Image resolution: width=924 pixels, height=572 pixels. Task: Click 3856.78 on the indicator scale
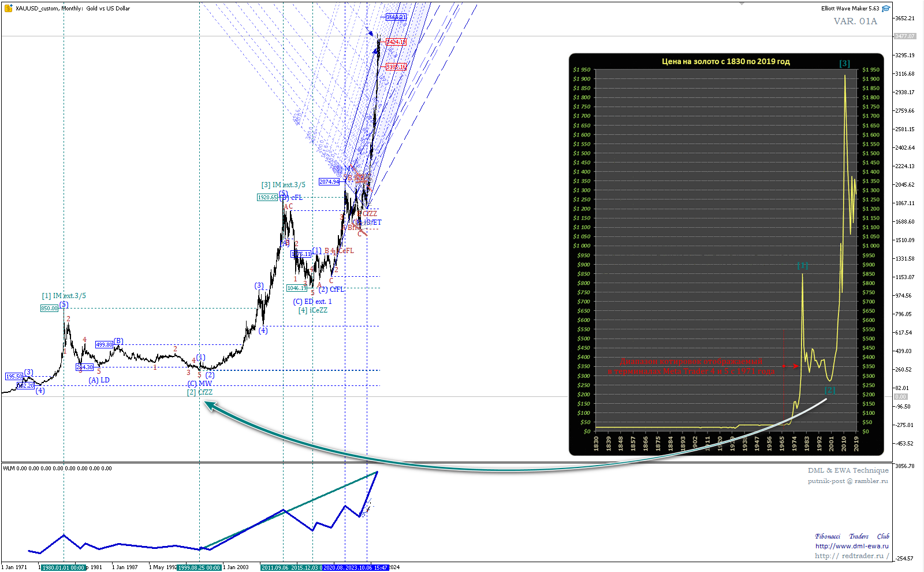tap(905, 466)
